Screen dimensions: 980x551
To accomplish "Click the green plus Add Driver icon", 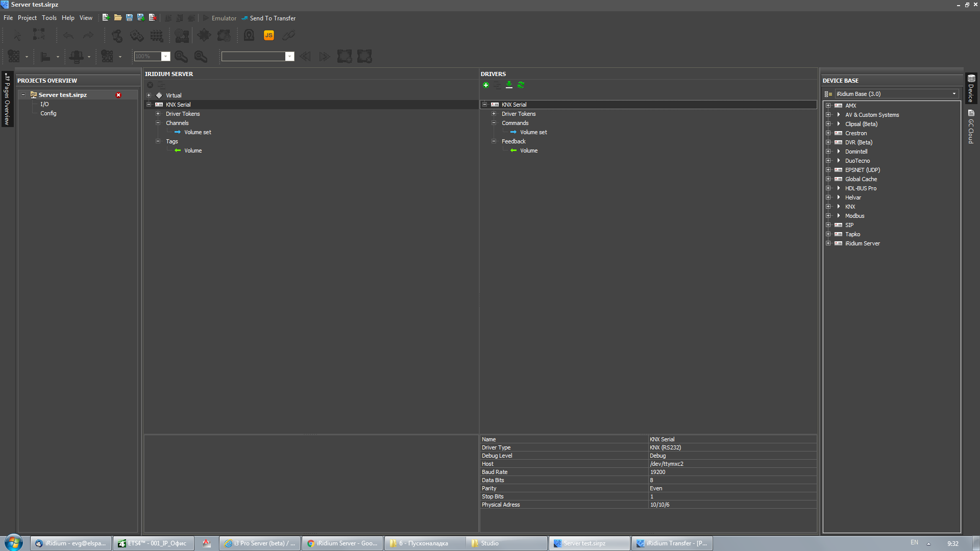I will pyautogui.click(x=486, y=85).
